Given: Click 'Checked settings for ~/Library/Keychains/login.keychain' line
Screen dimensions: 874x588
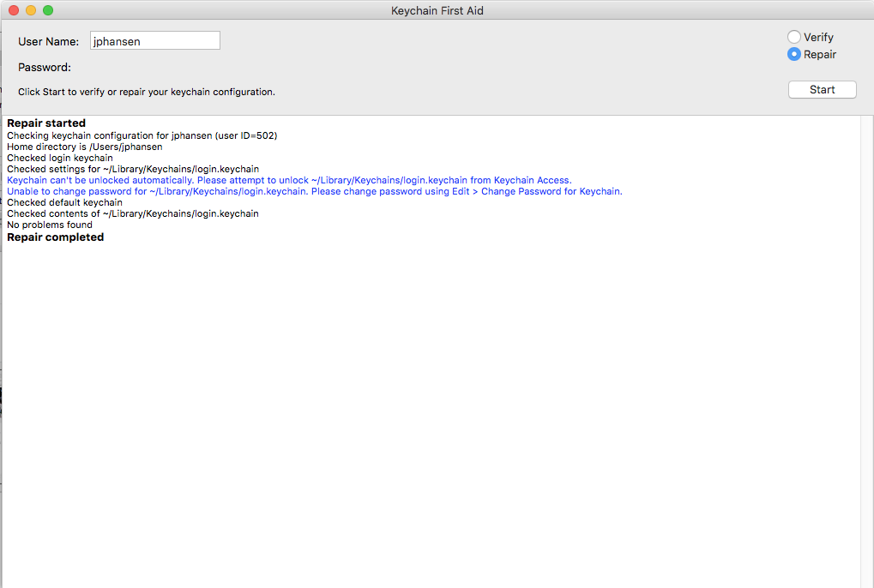Looking at the screenshot, I should (x=133, y=169).
